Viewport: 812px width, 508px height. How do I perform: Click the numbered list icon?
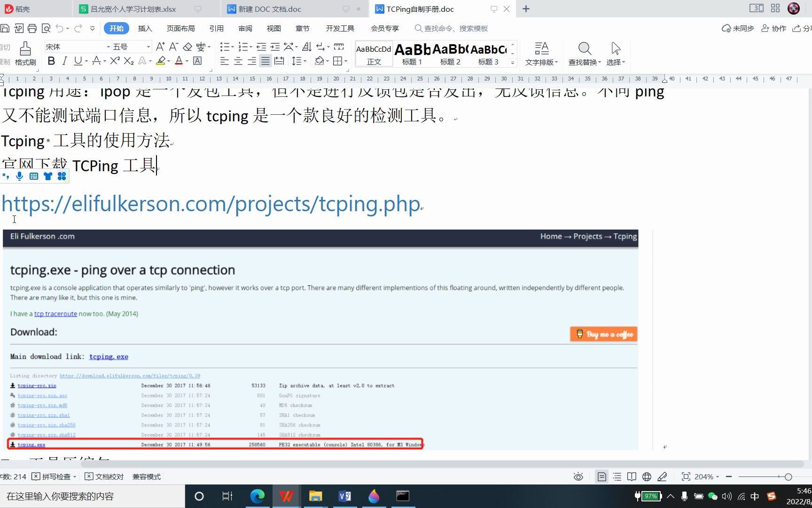click(x=243, y=47)
